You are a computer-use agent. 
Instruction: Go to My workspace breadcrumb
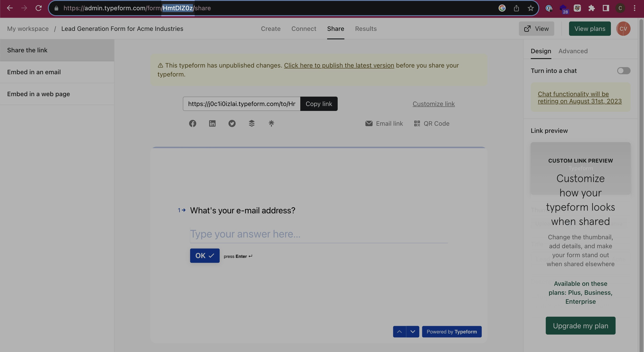[x=28, y=29]
